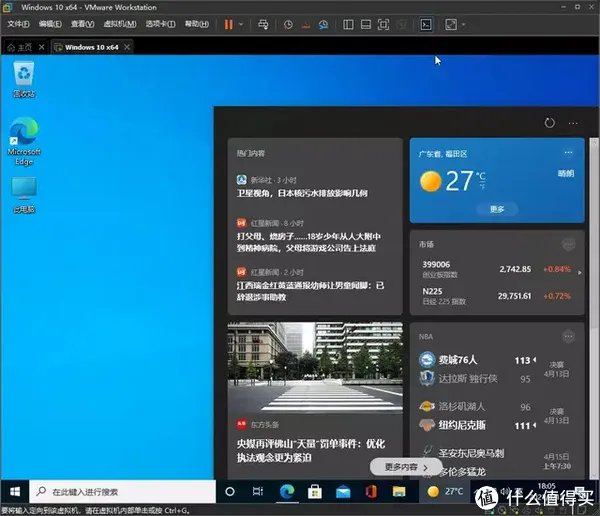Toggle the 27°C weather widget on taskbar
This screenshot has height=516, width=600.
pyautogui.click(x=445, y=492)
